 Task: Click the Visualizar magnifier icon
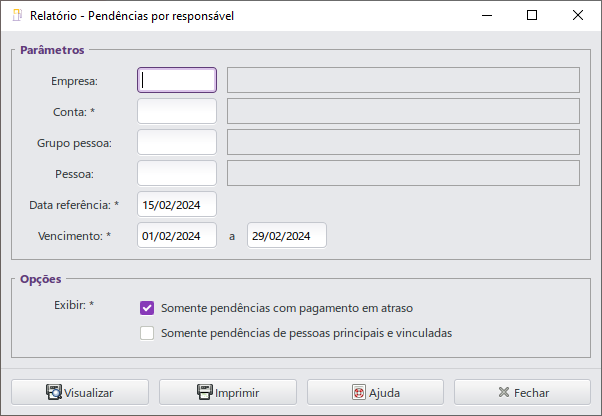(54, 392)
